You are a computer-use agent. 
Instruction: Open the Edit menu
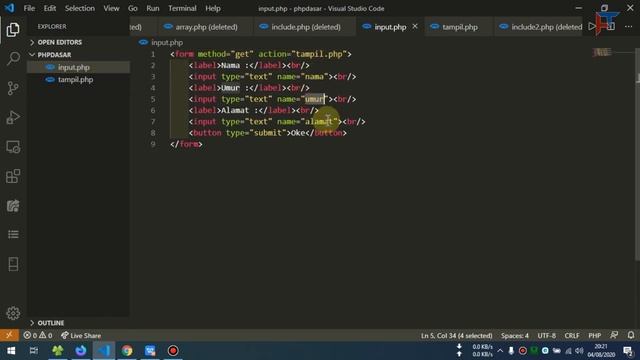tap(50, 8)
